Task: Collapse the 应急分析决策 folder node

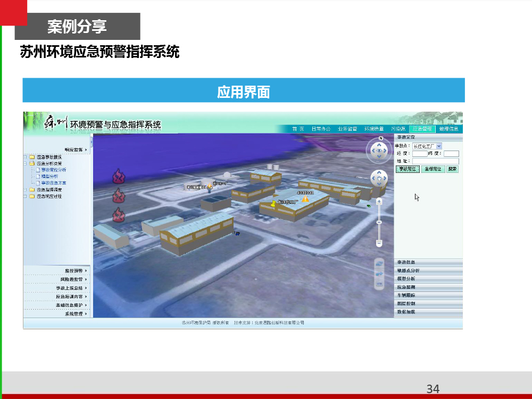Action: [x=25, y=164]
